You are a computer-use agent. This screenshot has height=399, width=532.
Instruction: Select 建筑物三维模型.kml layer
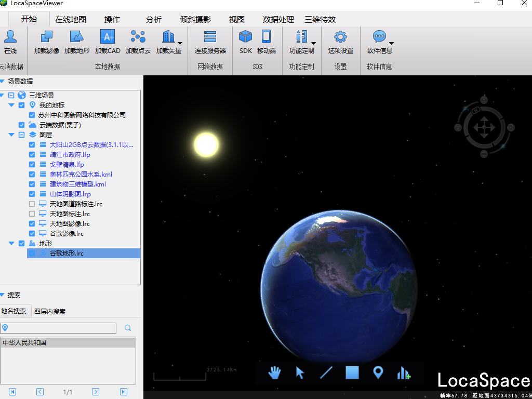click(x=78, y=184)
